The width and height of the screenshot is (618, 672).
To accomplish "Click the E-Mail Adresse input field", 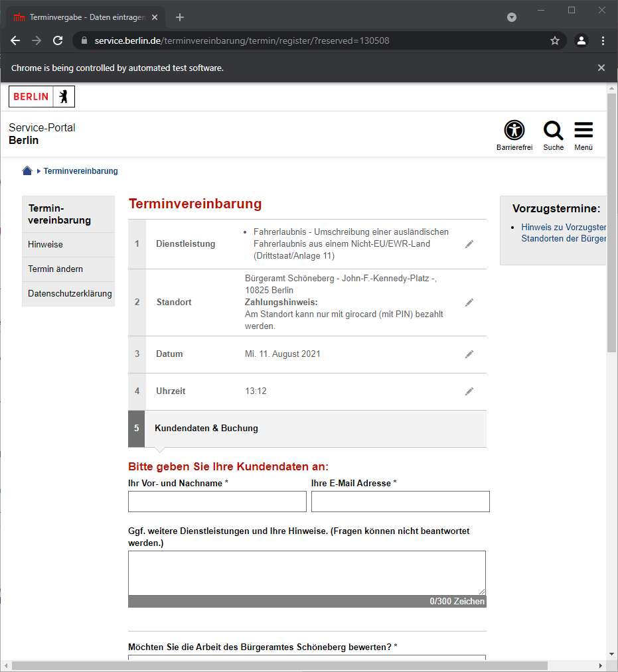I will coord(400,502).
